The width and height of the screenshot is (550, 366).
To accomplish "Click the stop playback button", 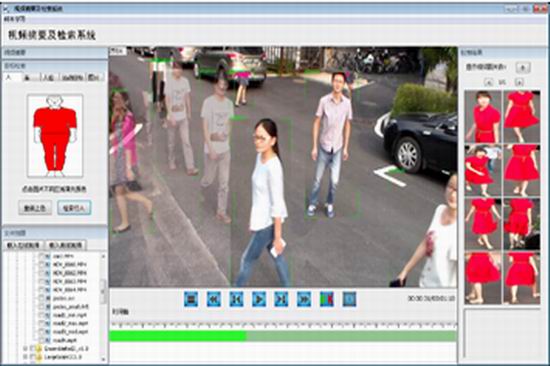I will [191, 299].
